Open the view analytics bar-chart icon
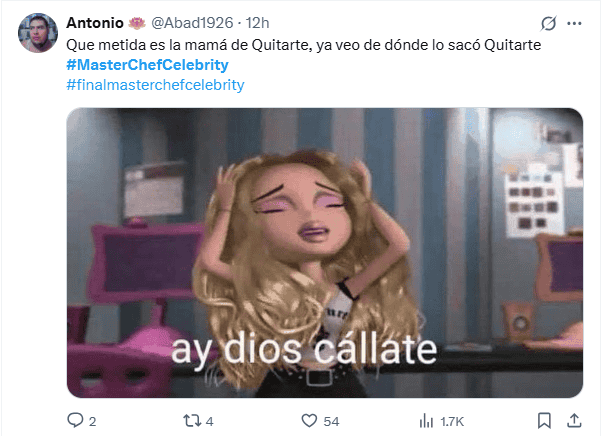 pos(426,421)
